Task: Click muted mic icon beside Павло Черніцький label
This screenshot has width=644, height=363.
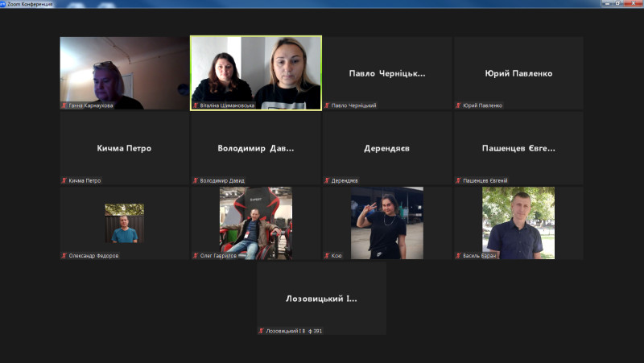Action: pos(328,105)
